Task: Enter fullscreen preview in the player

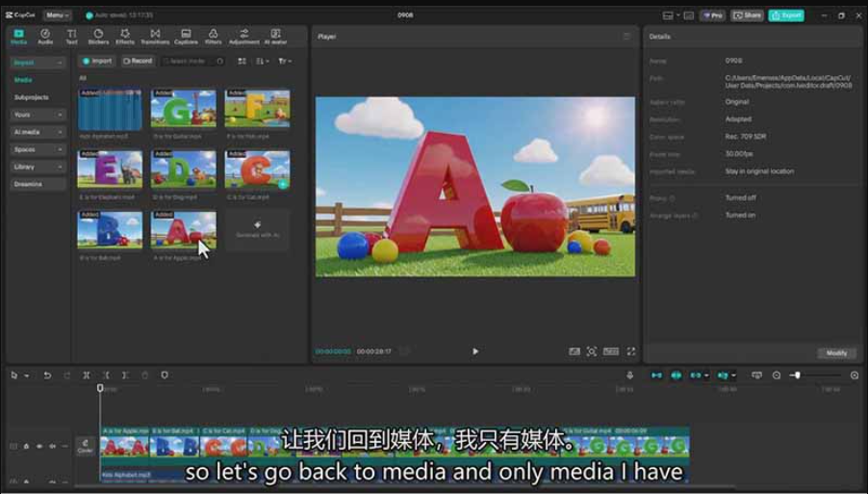Action: tap(631, 351)
